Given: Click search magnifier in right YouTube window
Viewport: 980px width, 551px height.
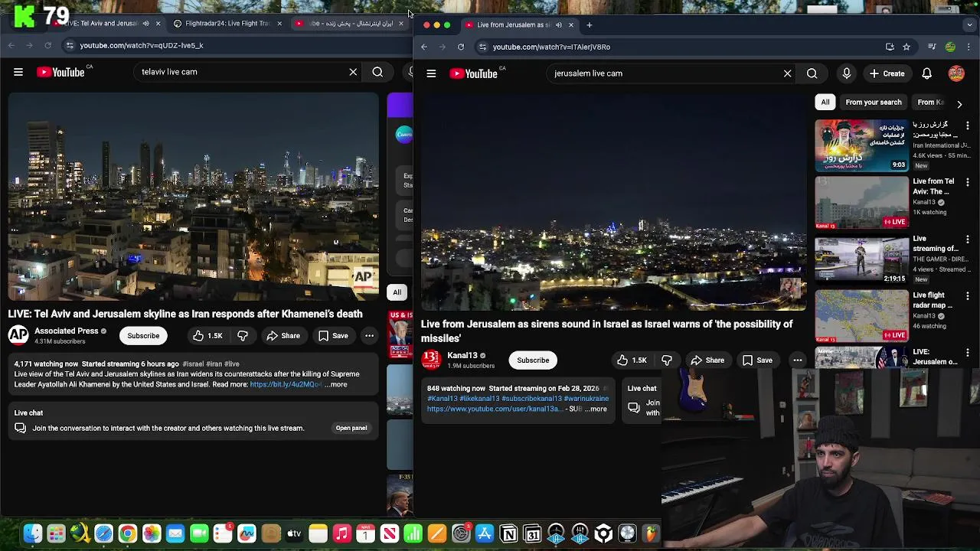Looking at the screenshot, I should 812,73.
